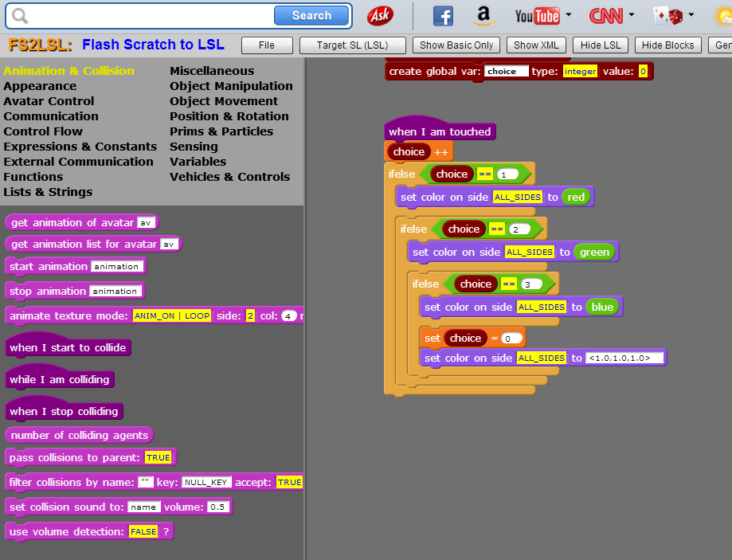Focus the toolbar search text field
The width and height of the screenshot is (732, 560).
(151, 16)
